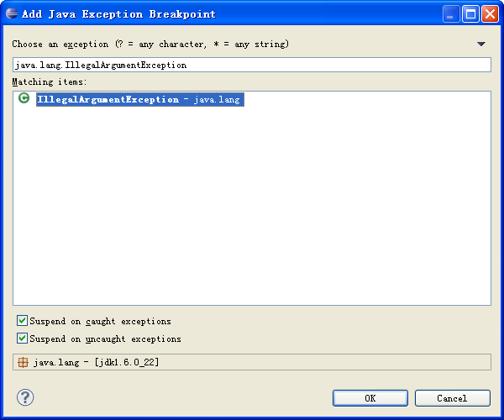Click the package icon next to java.lang
504x420 pixels.
[23, 363]
